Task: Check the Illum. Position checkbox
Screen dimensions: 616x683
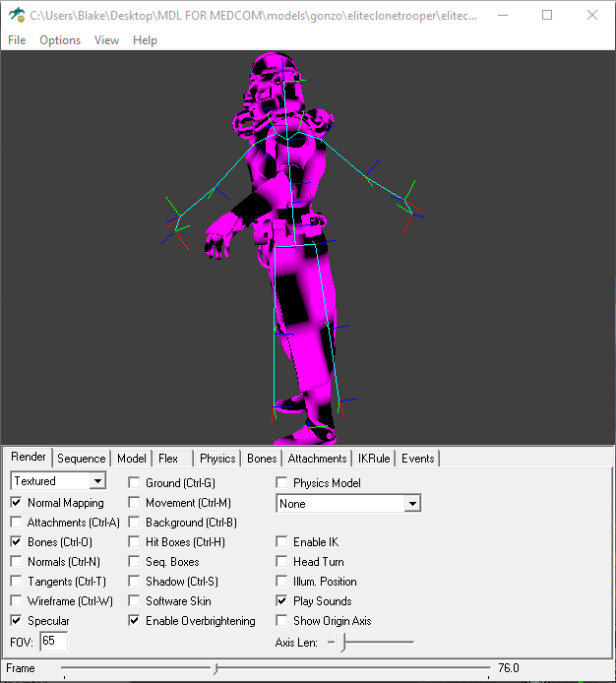Action: tap(281, 581)
